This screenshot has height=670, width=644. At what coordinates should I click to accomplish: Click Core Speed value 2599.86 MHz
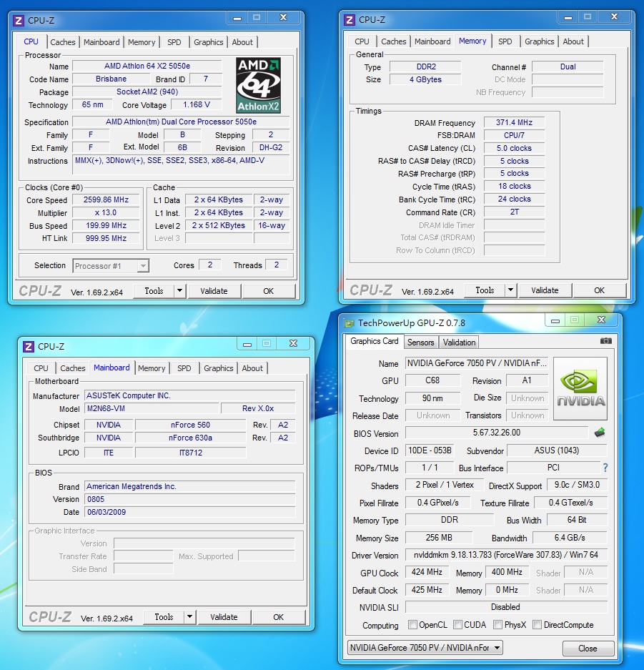(106, 199)
